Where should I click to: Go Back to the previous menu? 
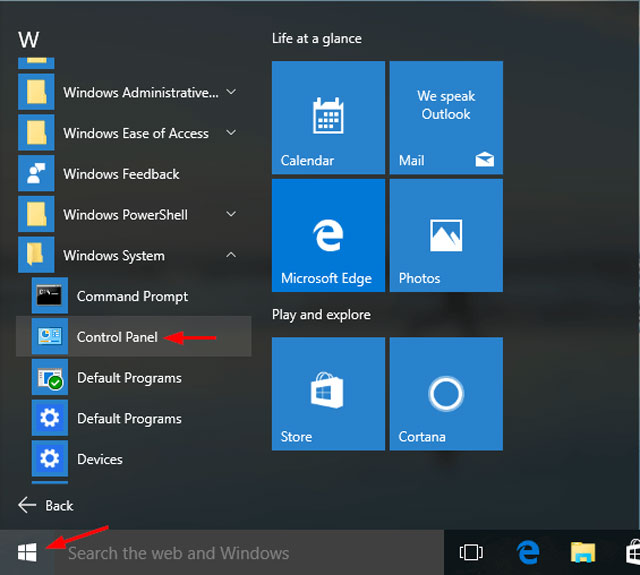[46, 505]
